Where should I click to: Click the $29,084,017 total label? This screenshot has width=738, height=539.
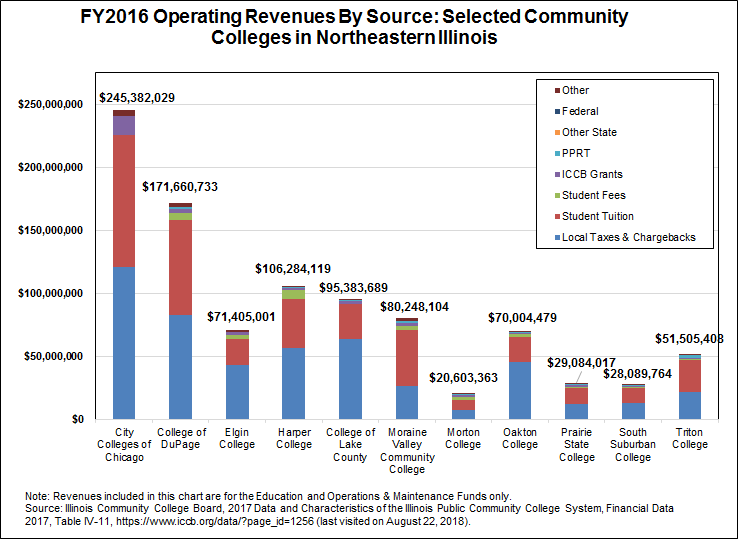coord(581,363)
